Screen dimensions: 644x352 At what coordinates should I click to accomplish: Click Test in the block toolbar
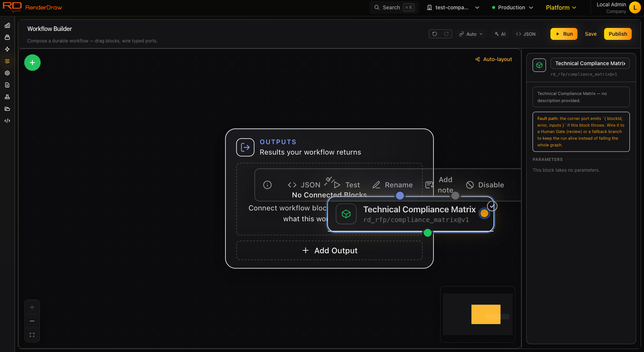347,185
